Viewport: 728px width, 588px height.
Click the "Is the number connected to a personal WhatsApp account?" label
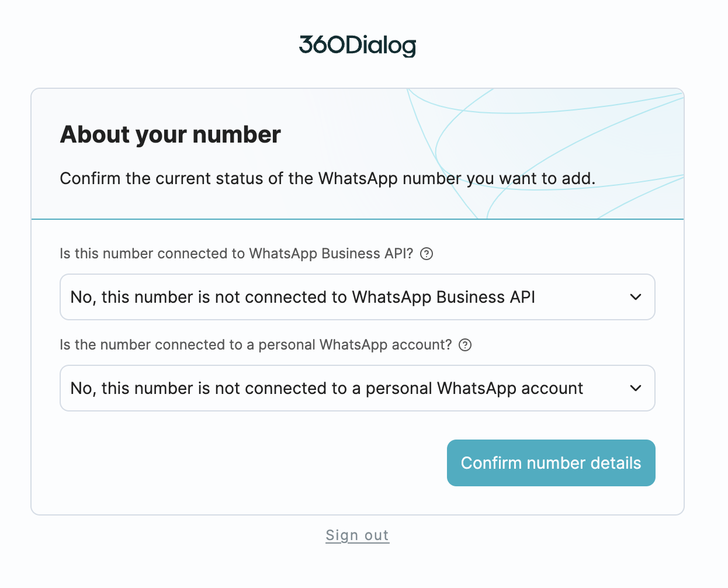point(255,345)
